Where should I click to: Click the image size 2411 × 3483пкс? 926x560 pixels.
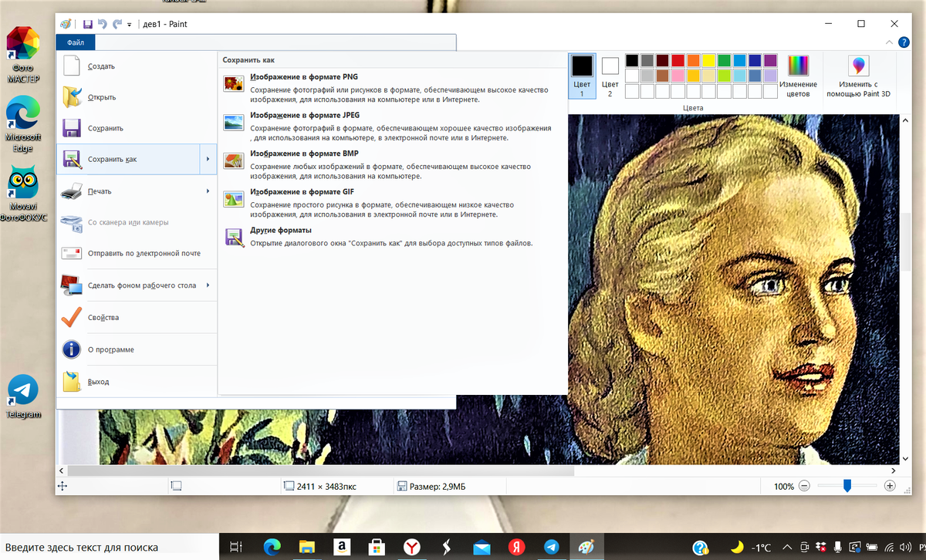tap(326, 486)
